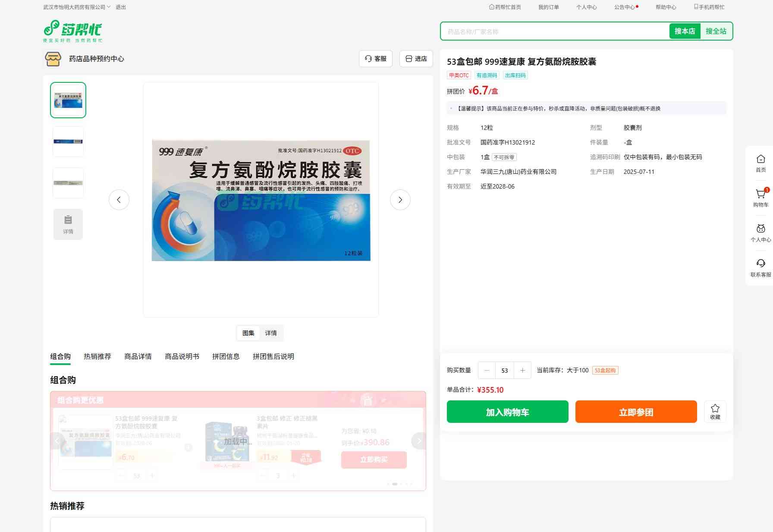Increase purchase quantity with plus button
The height and width of the screenshot is (532, 773).
pyautogui.click(x=522, y=370)
